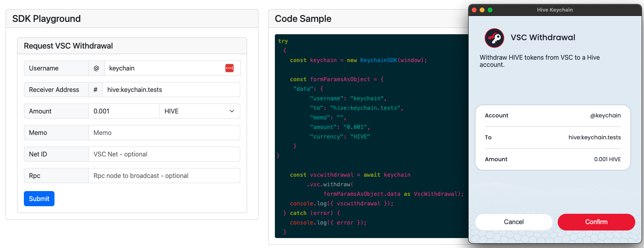Open the HIVE currency dropdown

point(200,111)
